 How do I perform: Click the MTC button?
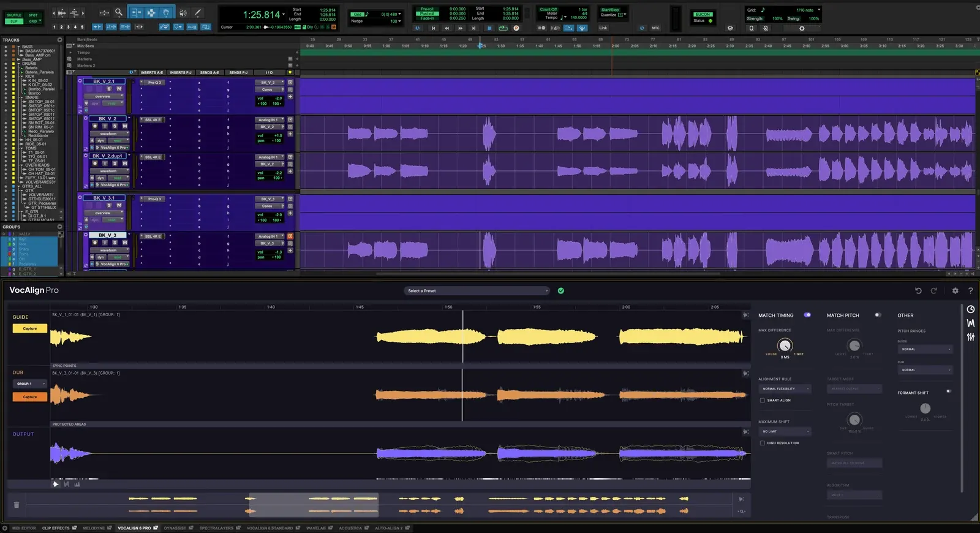[x=655, y=28]
